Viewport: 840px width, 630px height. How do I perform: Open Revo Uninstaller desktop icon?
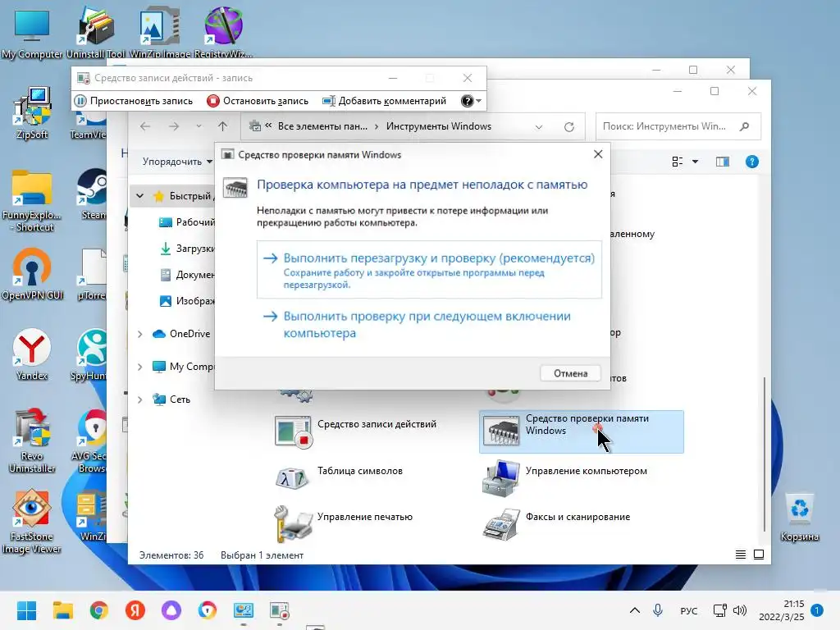point(32,441)
